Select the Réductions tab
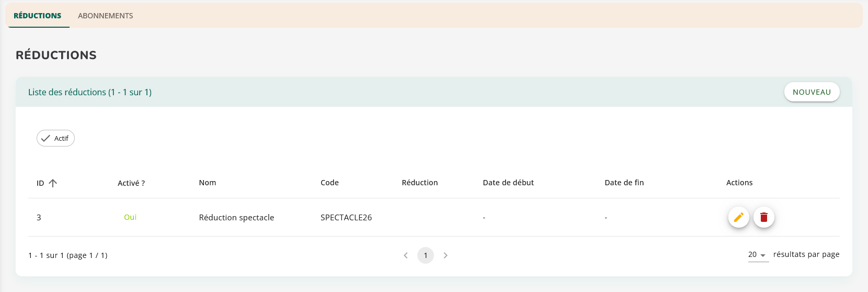The image size is (868, 292). (38, 16)
